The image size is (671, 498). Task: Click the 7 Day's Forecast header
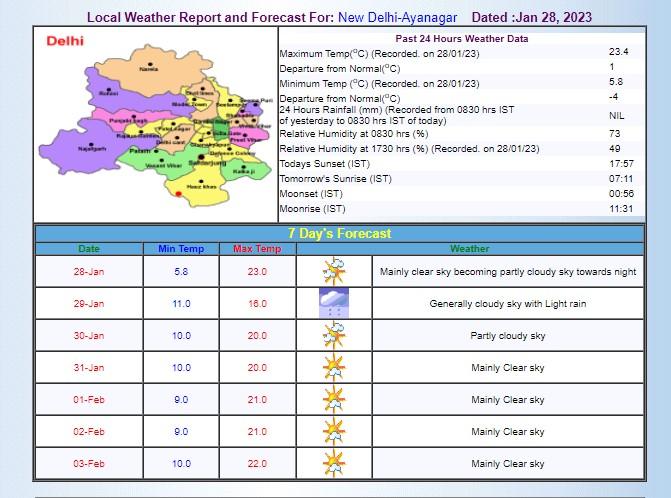tap(339, 234)
